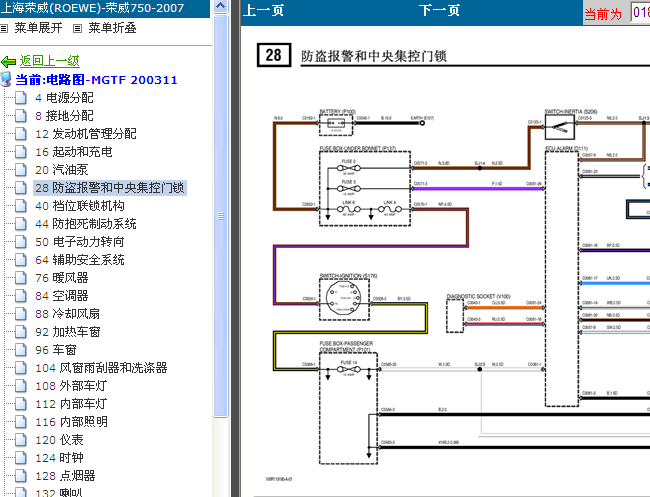The image size is (650, 497).
Task: Click the green back arrow icon
Action: [x=8, y=62]
